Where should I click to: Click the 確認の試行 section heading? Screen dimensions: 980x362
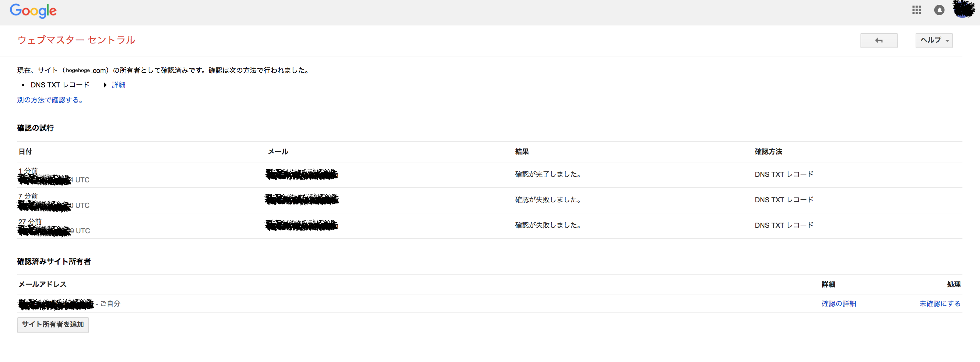(35, 128)
